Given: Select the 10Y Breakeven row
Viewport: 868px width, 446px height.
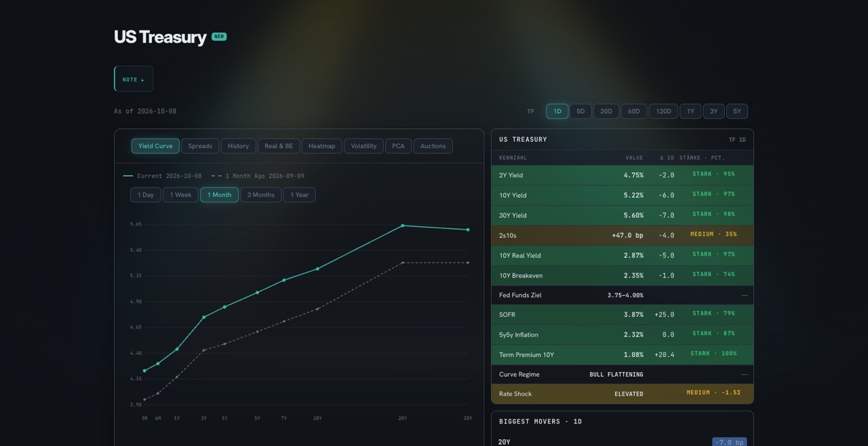Looking at the screenshot, I should pos(622,276).
